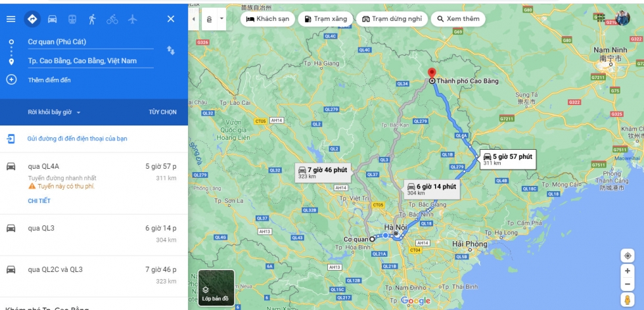Click Thêm điểm đến text
This screenshot has height=310, width=644.
49,80
